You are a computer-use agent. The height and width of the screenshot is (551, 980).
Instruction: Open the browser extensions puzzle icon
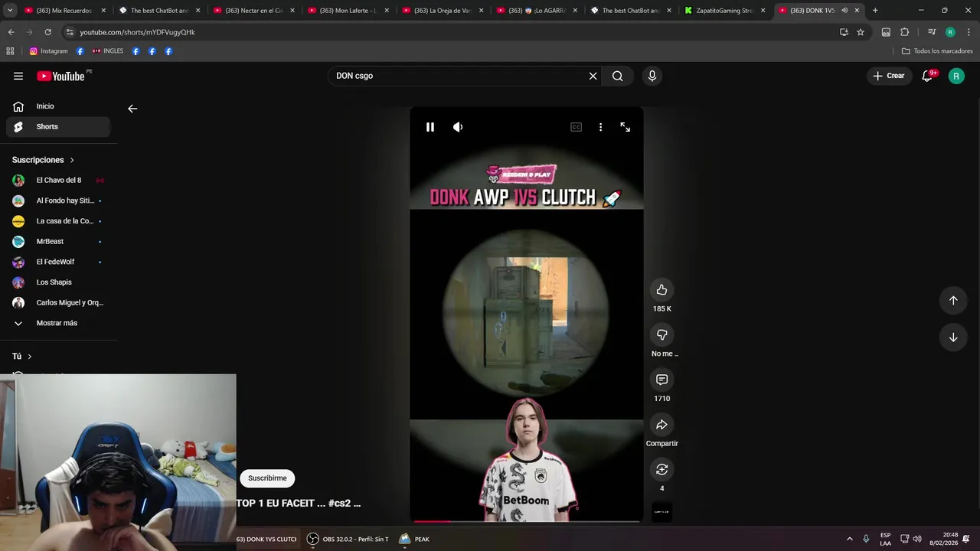click(904, 32)
